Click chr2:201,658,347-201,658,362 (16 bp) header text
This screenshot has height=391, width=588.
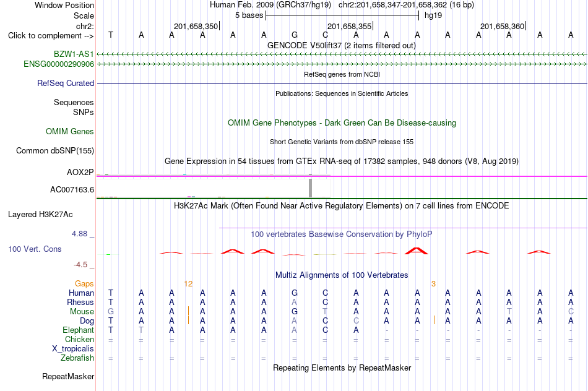pyautogui.click(x=406, y=5)
